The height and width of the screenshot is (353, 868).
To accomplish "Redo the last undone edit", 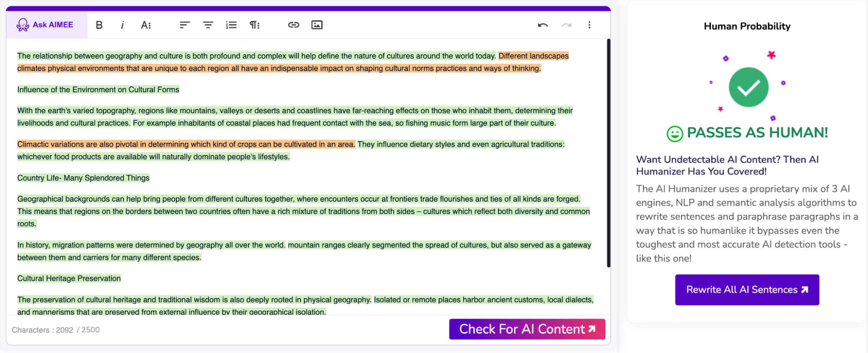I will [566, 25].
